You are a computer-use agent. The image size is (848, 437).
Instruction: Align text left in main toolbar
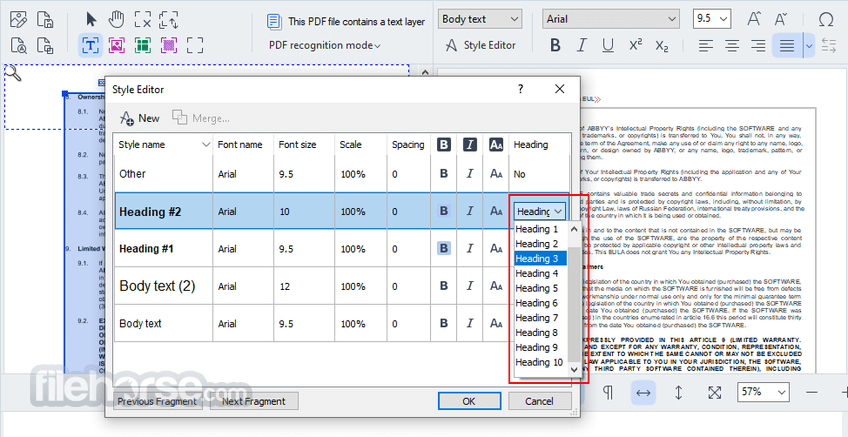706,45
